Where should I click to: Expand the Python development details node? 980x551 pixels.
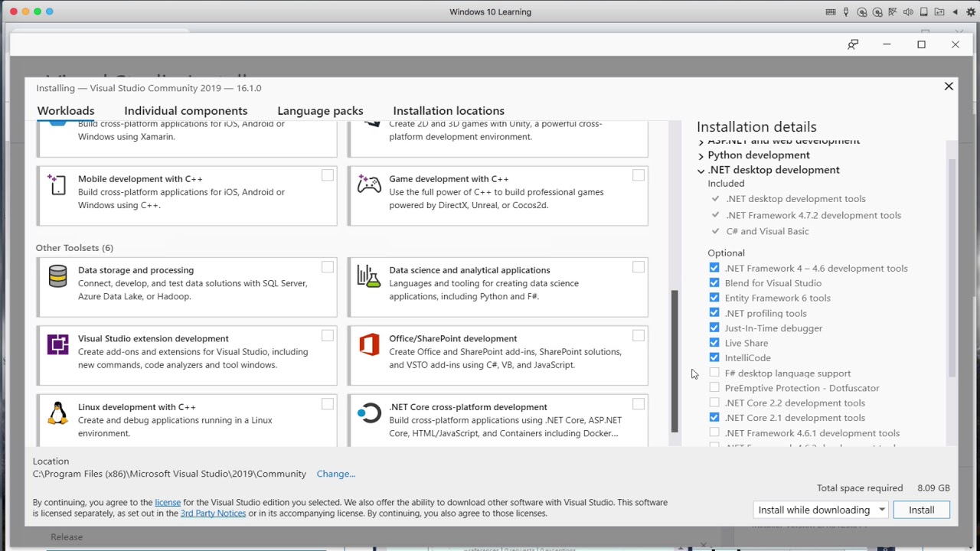click(x=701, y=155)
